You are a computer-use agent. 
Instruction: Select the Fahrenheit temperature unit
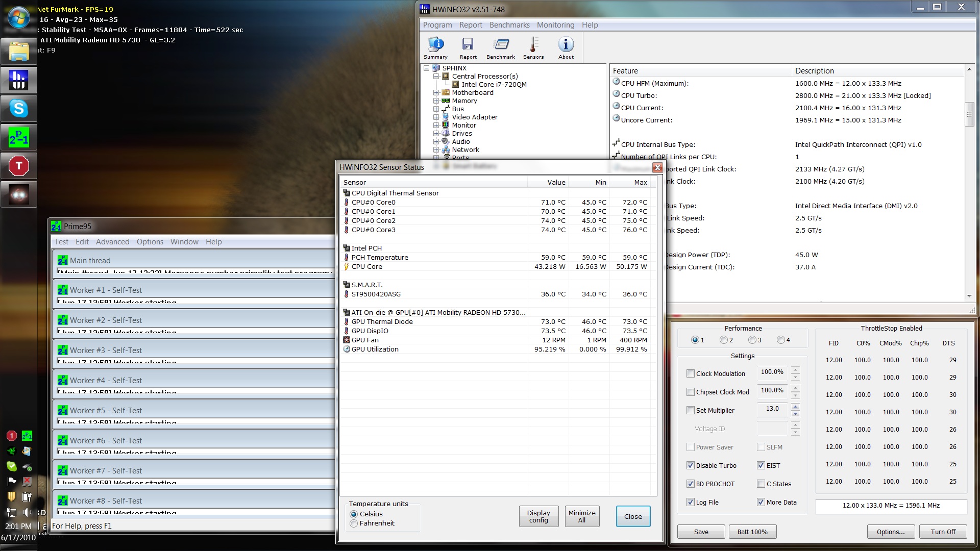(354, 523)
